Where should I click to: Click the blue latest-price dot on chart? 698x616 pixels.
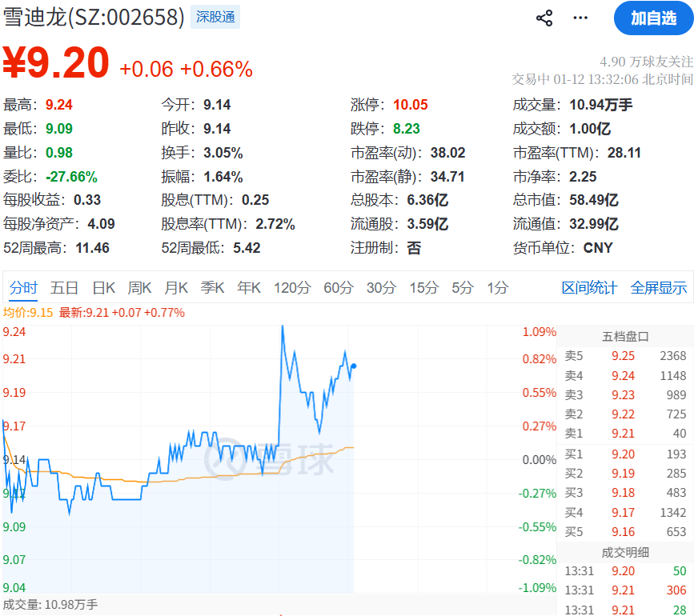pyautogui.click(x=354, y=366)
